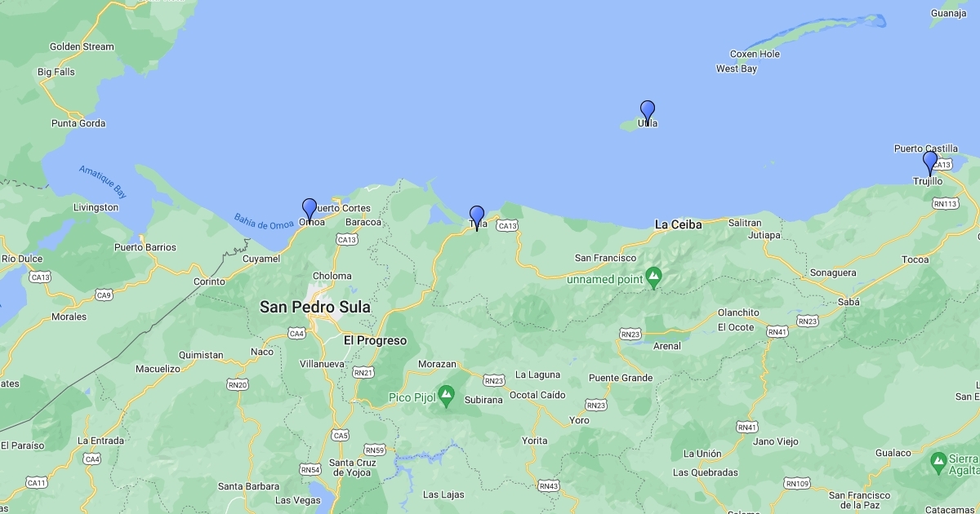Click the blue pin at Tela
This screenshot has width=980, height=514.
477,216
